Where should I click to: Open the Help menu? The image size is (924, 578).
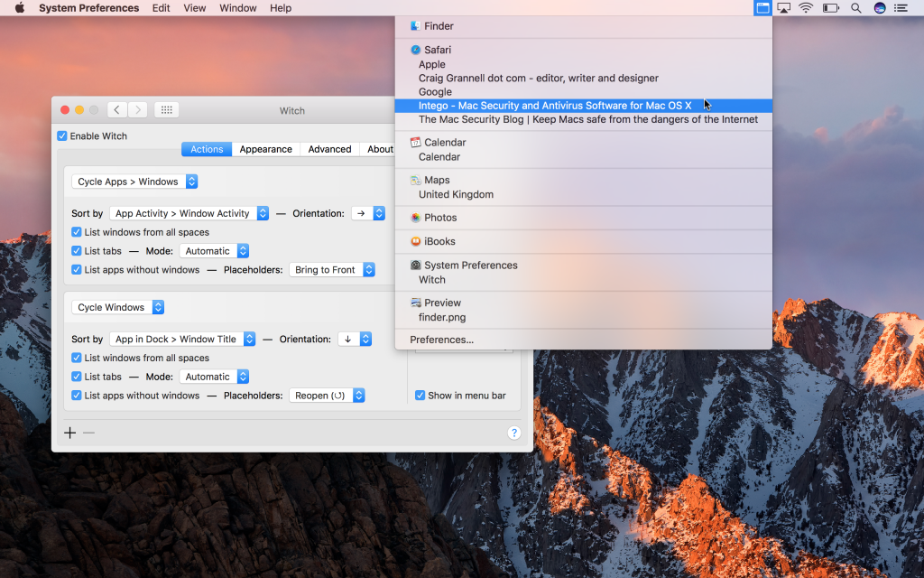click(281, 7)
